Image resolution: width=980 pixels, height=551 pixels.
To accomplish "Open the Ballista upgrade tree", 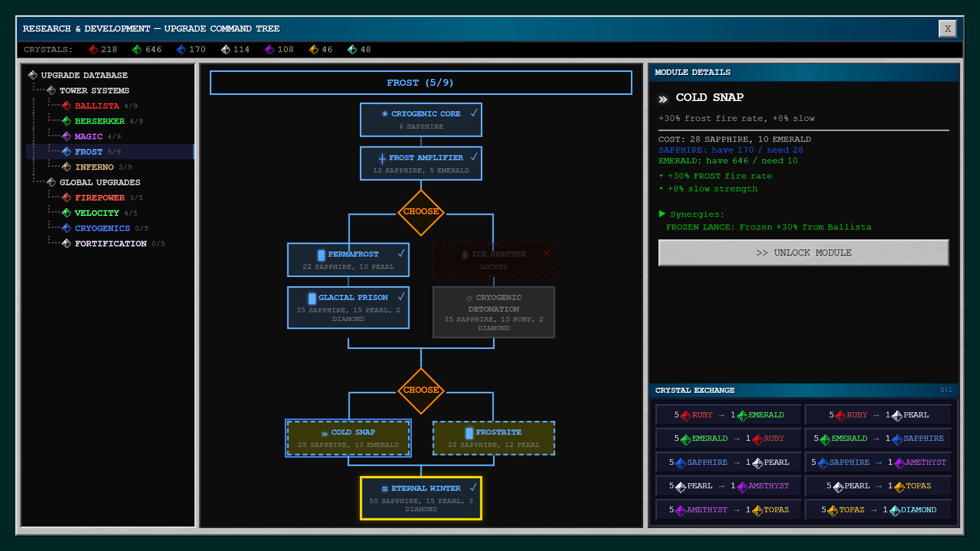I will pos(97,106).
